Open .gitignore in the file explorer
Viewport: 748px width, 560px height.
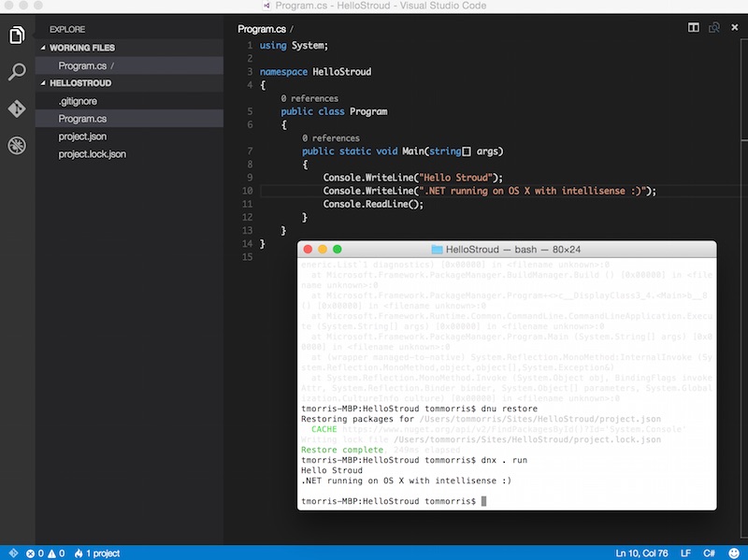click(x=78, y=101)
